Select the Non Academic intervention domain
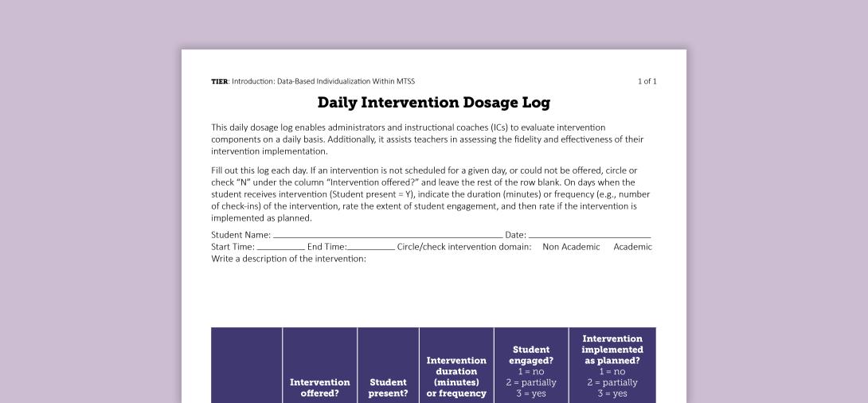868x403 pixels. click(571, 247)
